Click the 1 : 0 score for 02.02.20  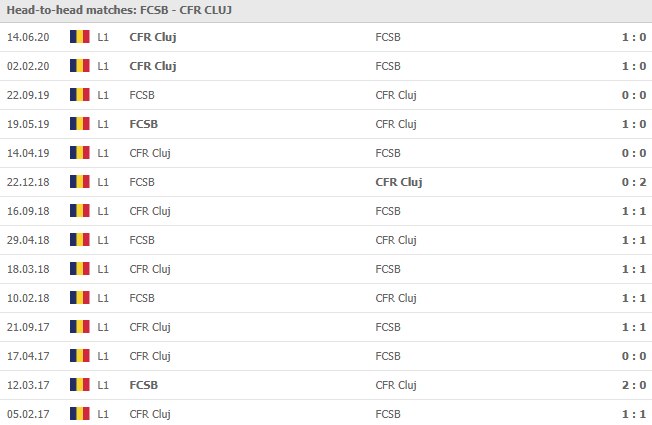pyautogui.click(x=634, y=66)
